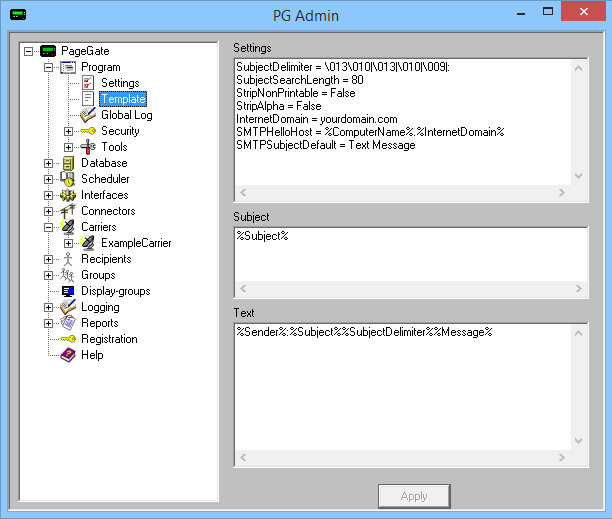Click the Connectors antenna icon
Screen dimensions: 612x519
coord(68,211)
